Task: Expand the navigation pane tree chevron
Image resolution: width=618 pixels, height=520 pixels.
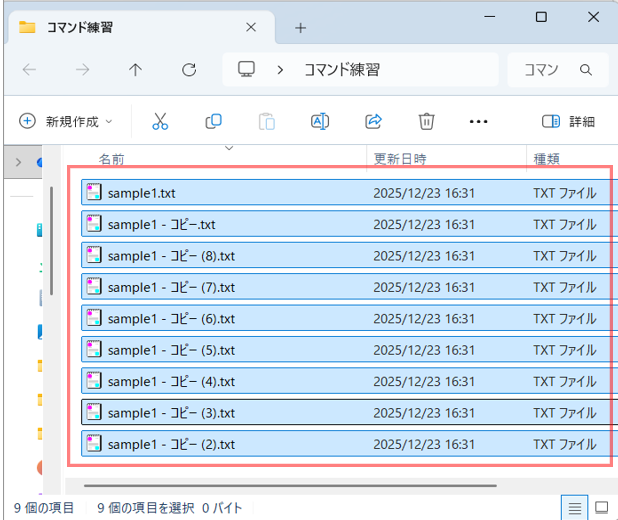Action: click(18, 161)
